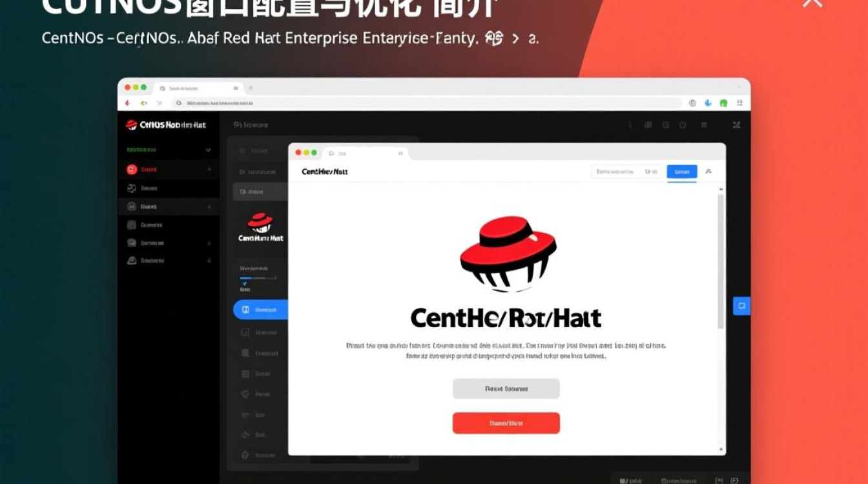Click the red back arrow in the rear browser toolbar
The image size is (868, 484).
pyautogui.click(x=127, y=103)
